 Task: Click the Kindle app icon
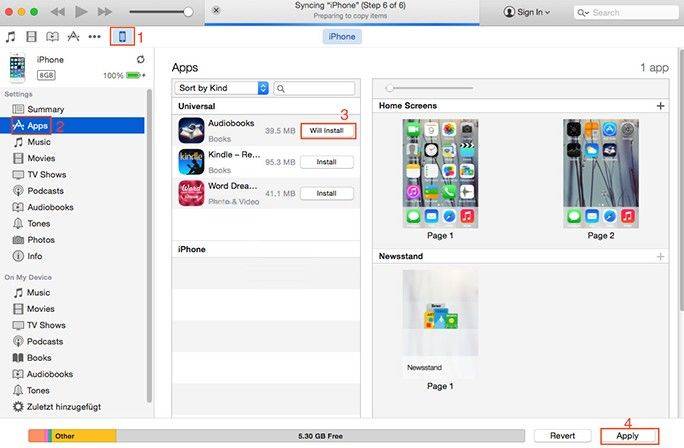click(x=191, y=162)
